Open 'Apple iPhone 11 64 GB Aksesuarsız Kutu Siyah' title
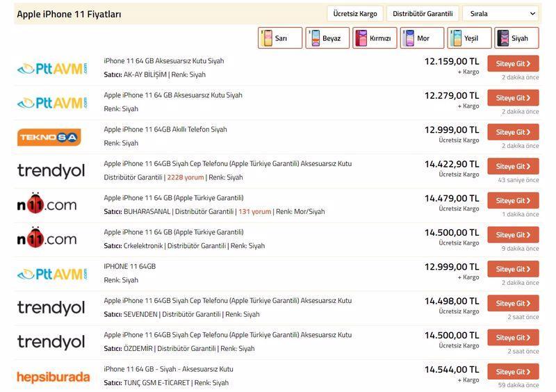This screenshot has height=392, width=556. tap(173, 95)
